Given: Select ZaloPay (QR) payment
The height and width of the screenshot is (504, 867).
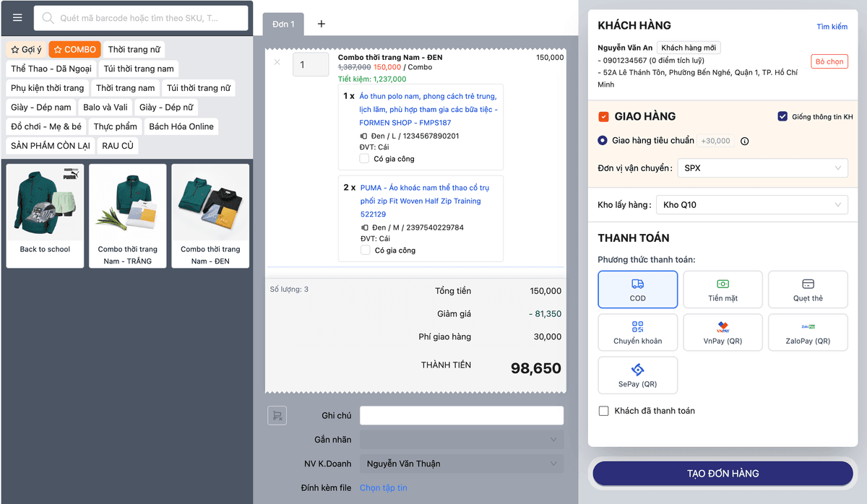Looking at the screenshot, I should point(807,333).
